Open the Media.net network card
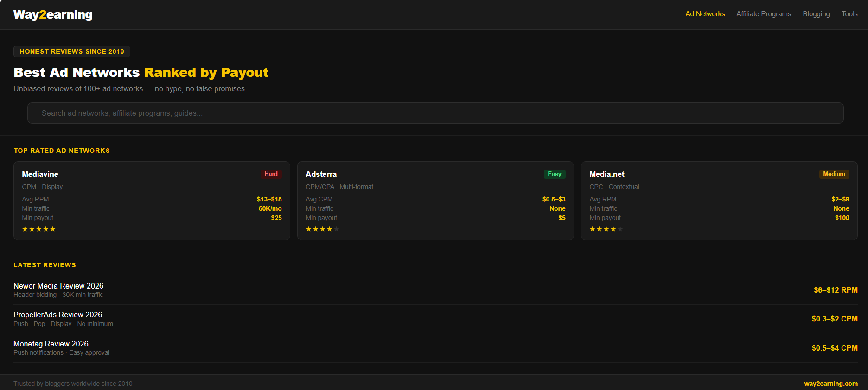The height and width of the screenshot is (390, 868). [719, 201]
